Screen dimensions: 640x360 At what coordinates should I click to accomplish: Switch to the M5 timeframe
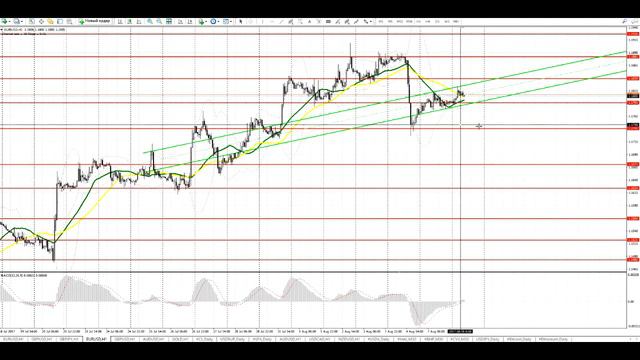click(390, 21)
